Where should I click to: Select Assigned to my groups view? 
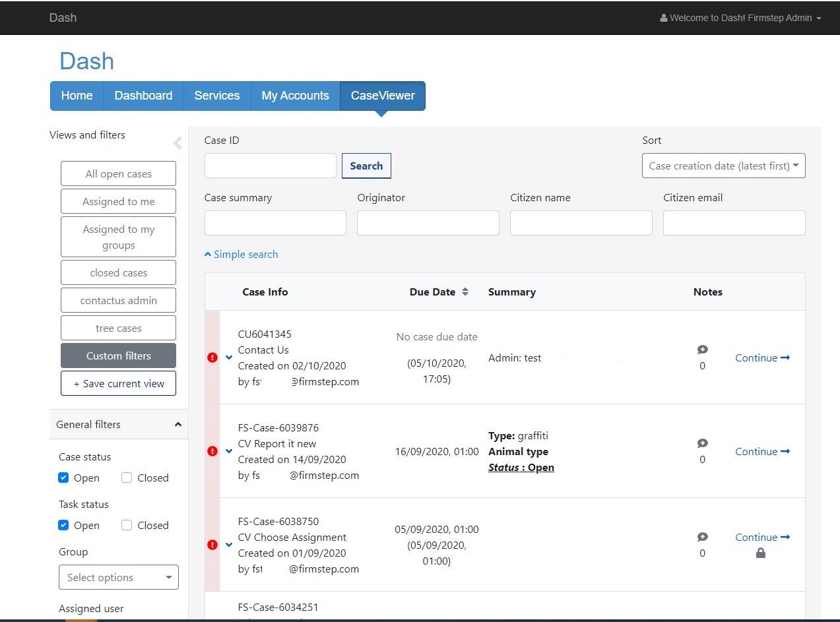[x=119, y=237]
